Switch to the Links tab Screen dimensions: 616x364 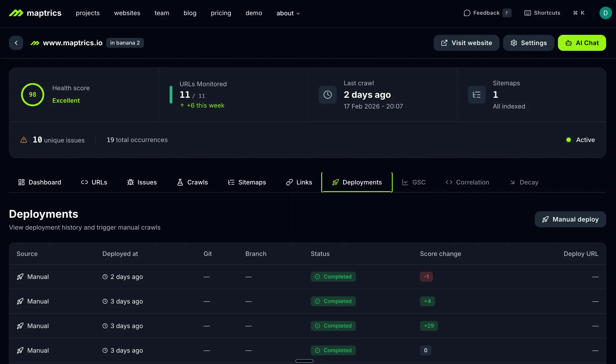point(299,182)
